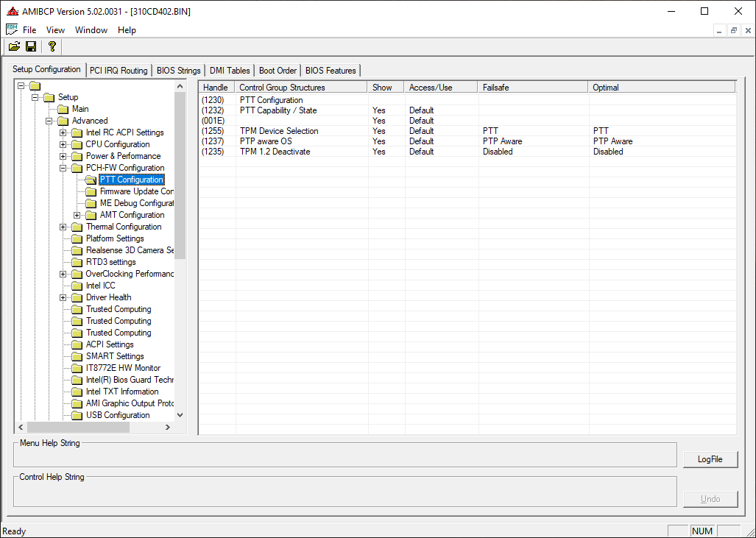756x538 pixels.
Task: Expand the Power & Performance node
Action: click(63, 156)
